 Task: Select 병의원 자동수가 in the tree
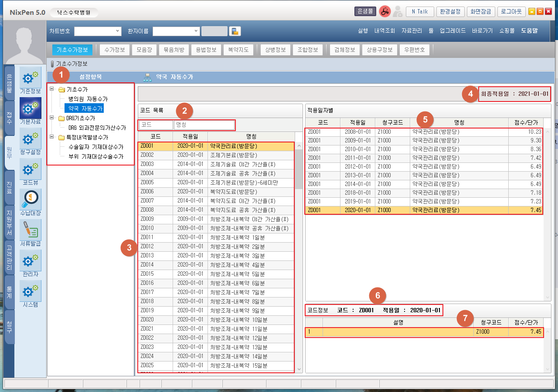pos(88,99)
